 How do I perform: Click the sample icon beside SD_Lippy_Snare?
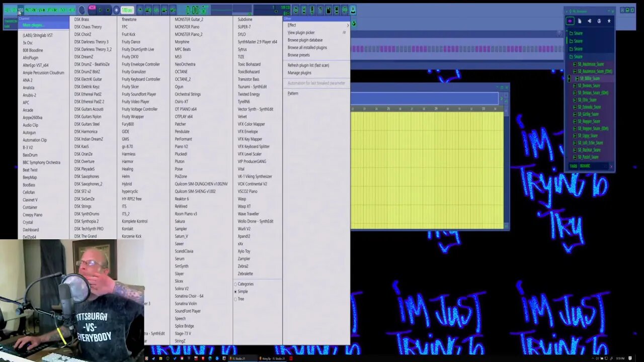575,136
